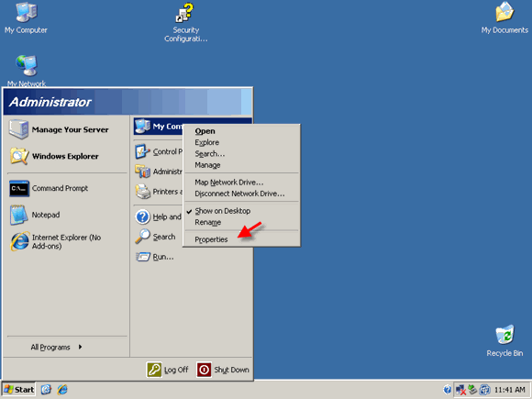Launch Windows Explorer from Start menu
Image resolution: width=532 pixels, height=399 pixels.
[66, 156]
